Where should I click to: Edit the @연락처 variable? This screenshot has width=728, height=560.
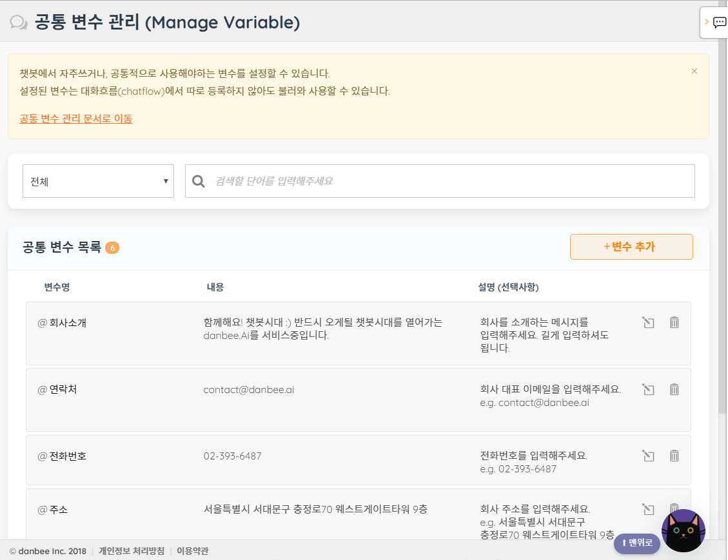pyautogui.click(x=648, y=389)
